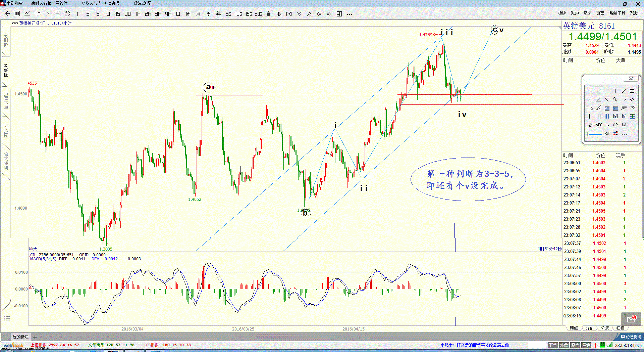
Task: Select the 分时图 side tab
Action: (6, 41)
